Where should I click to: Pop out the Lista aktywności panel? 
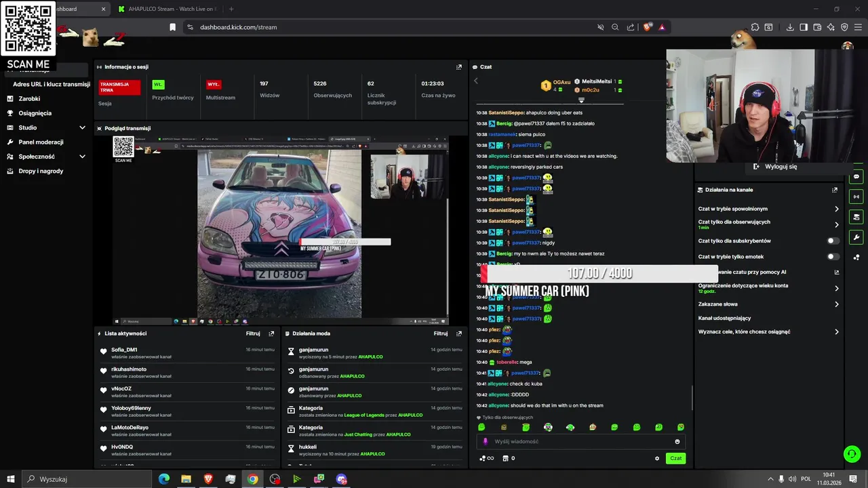(x=271, y=333)
